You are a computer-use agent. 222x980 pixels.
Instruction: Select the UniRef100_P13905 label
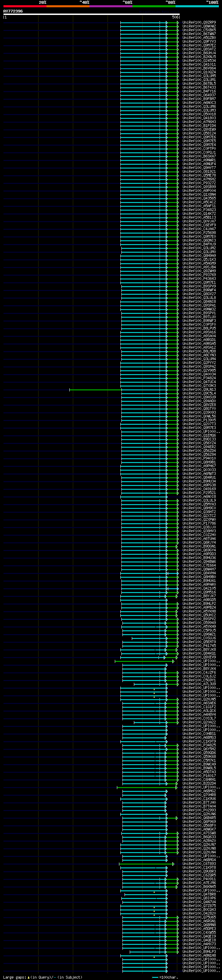click(199, 420)
